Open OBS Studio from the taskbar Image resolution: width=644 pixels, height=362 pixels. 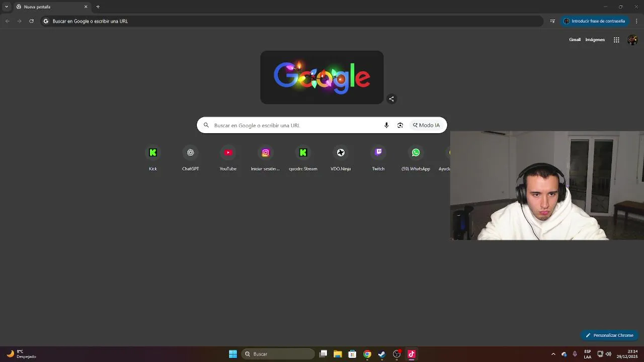[x=396, y=354]
